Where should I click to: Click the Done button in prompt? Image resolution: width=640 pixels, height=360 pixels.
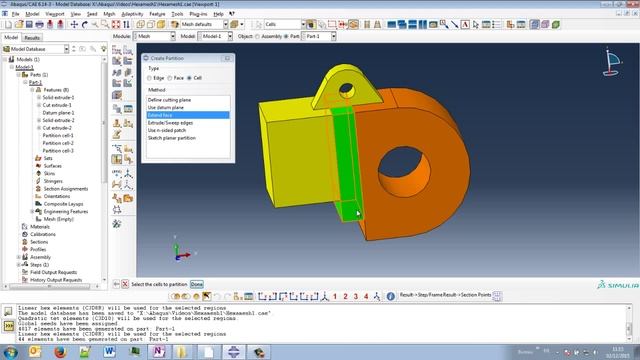click(x=197, y=284)
